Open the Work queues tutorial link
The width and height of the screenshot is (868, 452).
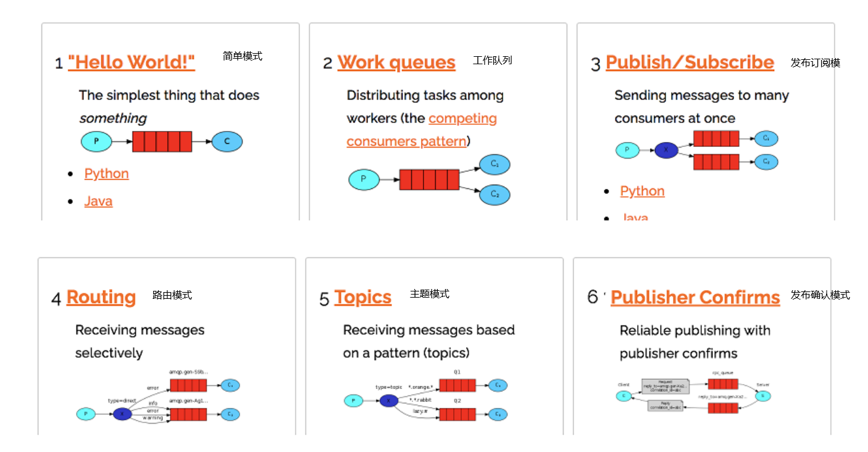396,62
